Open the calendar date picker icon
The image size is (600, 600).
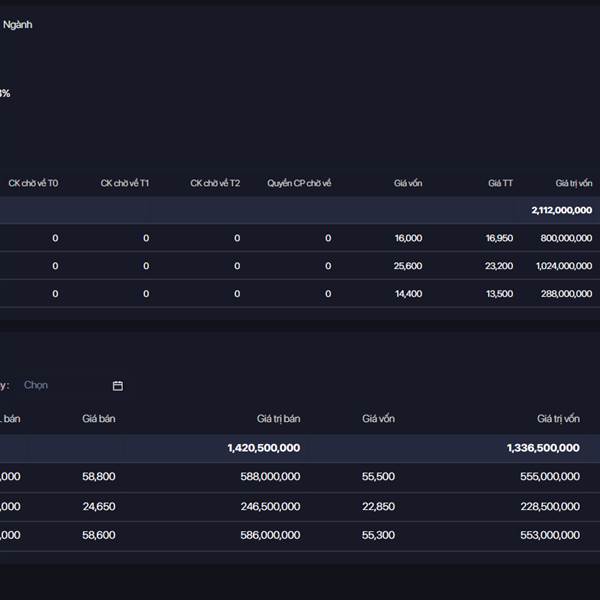[x=118, y=386]
